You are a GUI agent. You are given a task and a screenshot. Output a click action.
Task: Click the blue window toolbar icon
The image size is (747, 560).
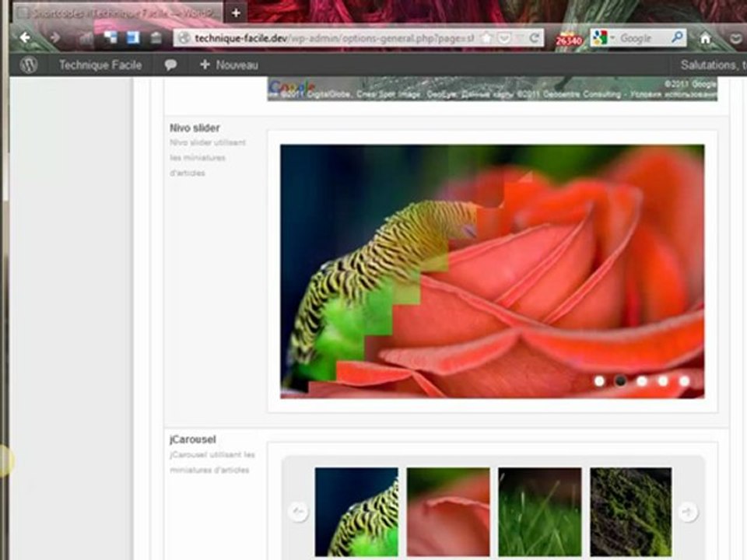point(133,37)
